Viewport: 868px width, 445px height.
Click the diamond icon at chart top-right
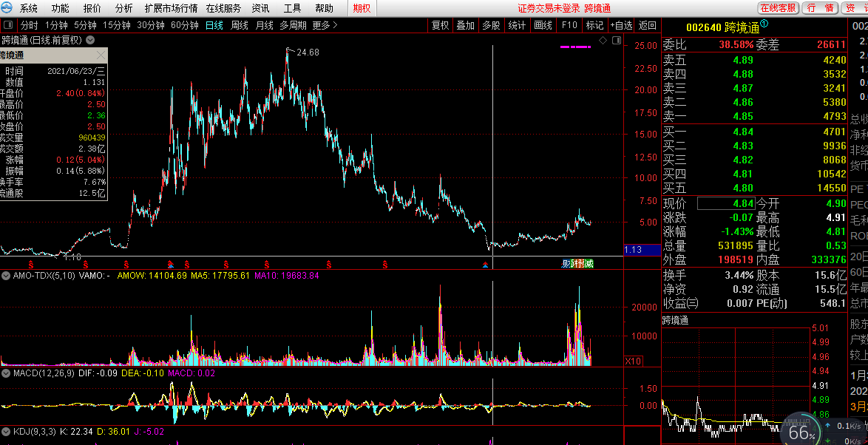(x=603, y=40)
